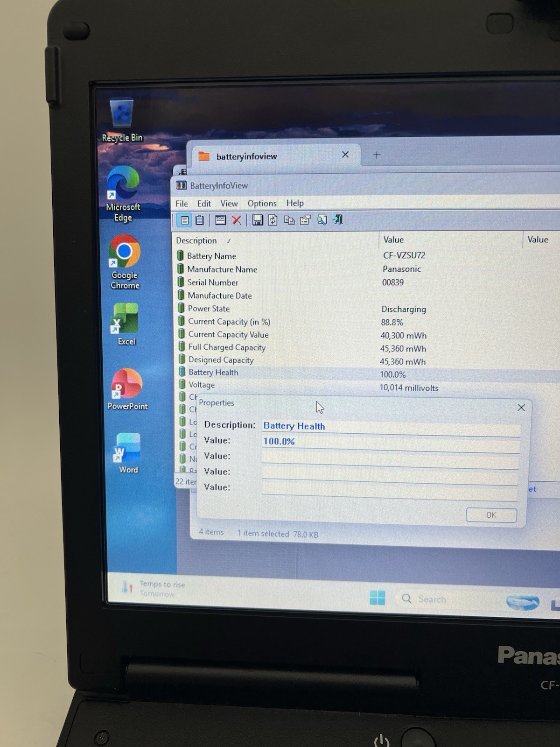
Task: Sort by the Description column header
Action: (276, 240)
